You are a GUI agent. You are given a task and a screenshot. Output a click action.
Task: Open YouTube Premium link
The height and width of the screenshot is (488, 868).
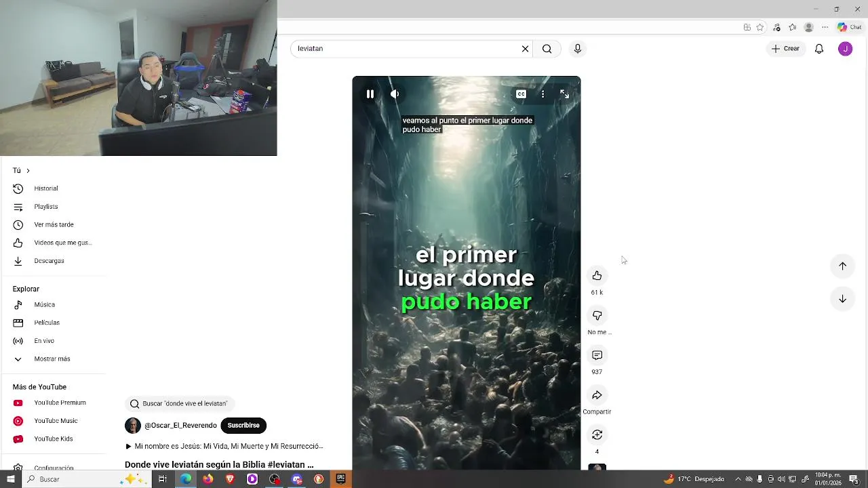coord(60,403)
